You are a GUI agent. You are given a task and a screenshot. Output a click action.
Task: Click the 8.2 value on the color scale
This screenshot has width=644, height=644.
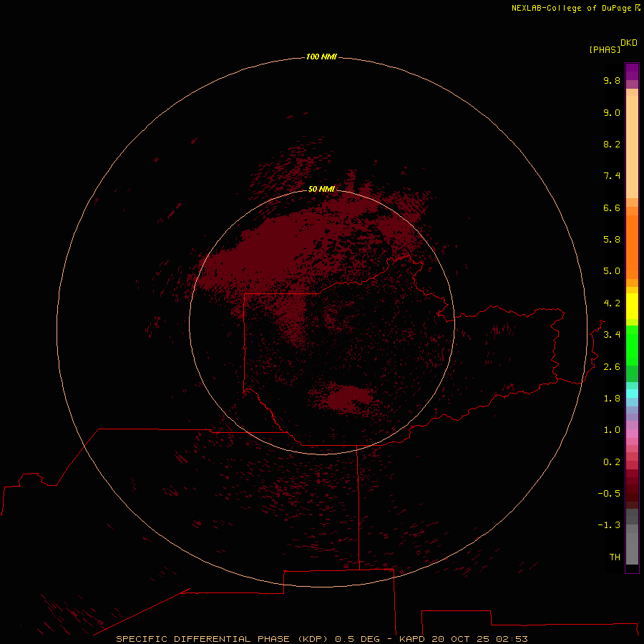pos(612,144)
